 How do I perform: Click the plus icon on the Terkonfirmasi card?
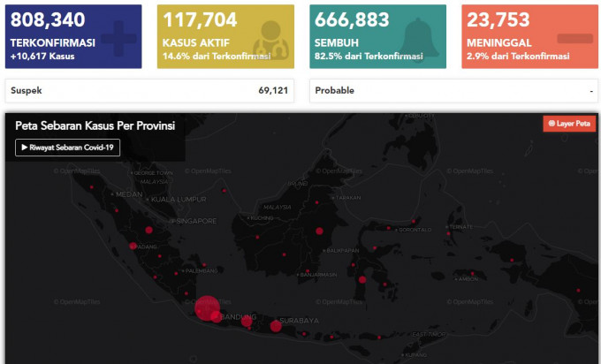(x=118, y=39)
